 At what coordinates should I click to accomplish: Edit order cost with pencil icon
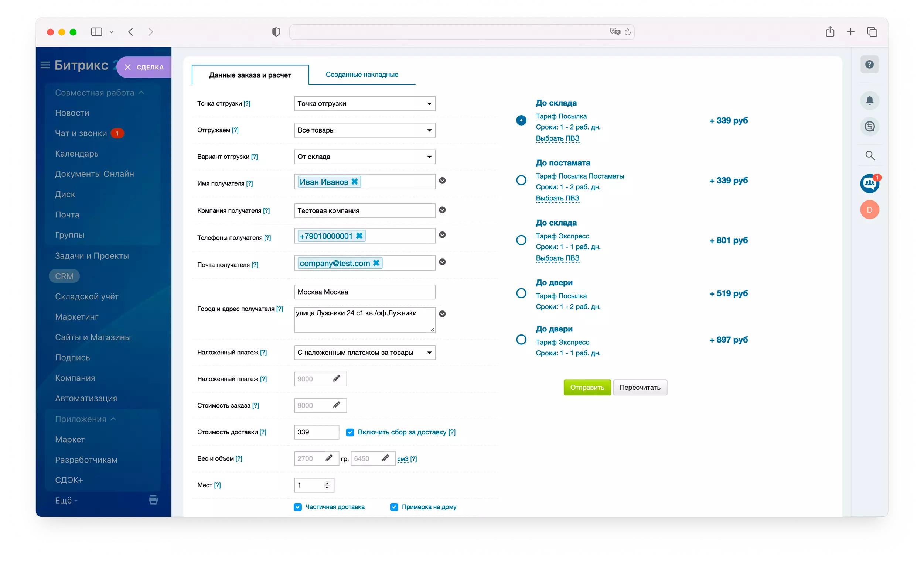tap(337, 406)
